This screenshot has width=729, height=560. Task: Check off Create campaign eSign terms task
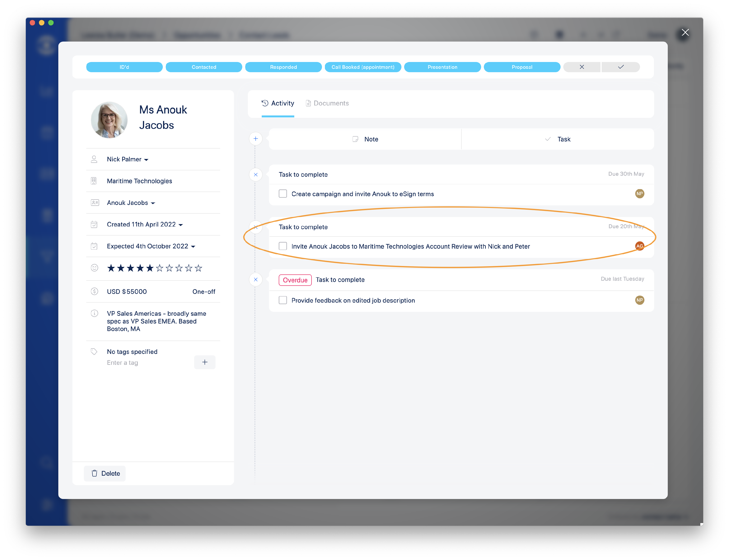[x=283, y=194]
